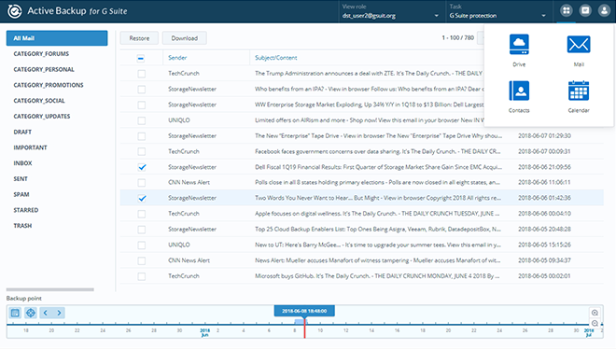Toggle the select-all checkbox in header
The image size is (616, 364).
coord(141,59)
